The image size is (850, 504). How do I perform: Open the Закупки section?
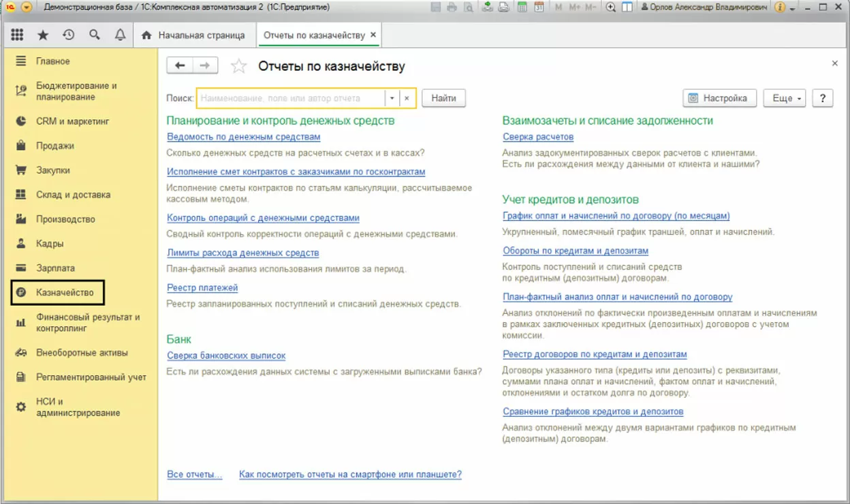[53, 170]
